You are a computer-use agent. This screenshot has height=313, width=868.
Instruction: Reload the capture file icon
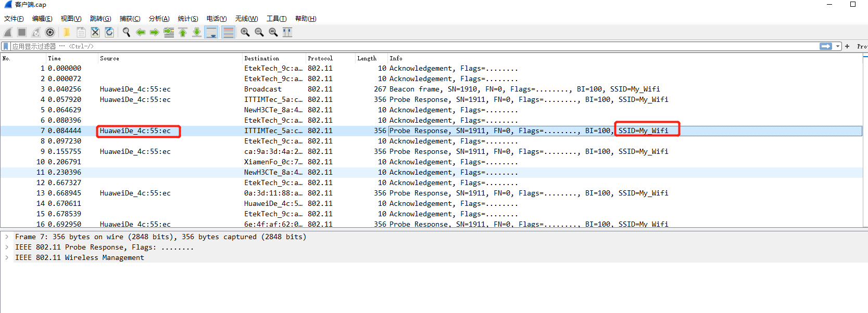click(x=109, y=32)
